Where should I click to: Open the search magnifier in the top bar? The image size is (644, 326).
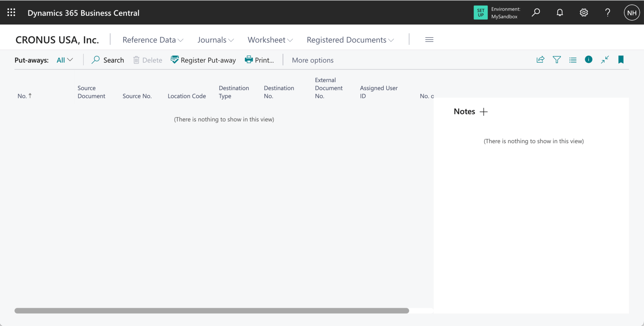[x=536, y=13]
